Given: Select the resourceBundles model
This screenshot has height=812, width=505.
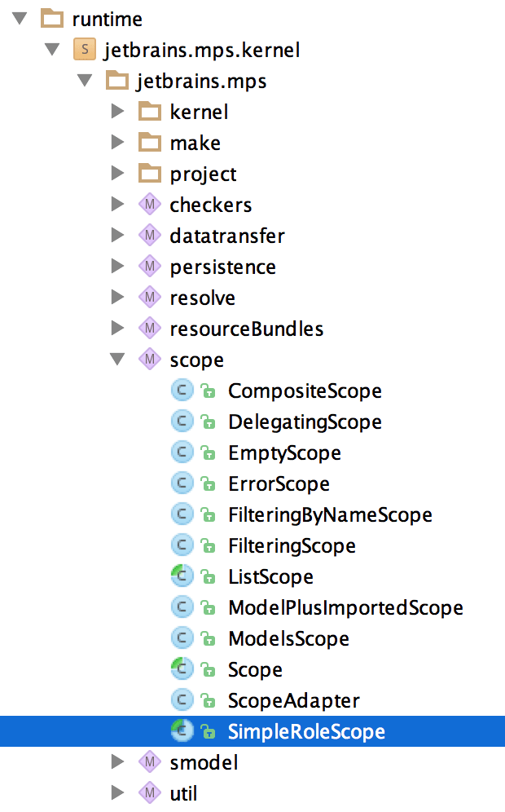Looking at the screenshot, I should click(246, 329).
